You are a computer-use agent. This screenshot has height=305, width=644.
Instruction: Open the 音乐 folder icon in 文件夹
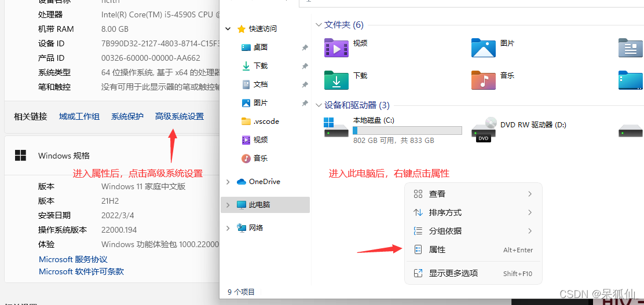click(484, 80)
